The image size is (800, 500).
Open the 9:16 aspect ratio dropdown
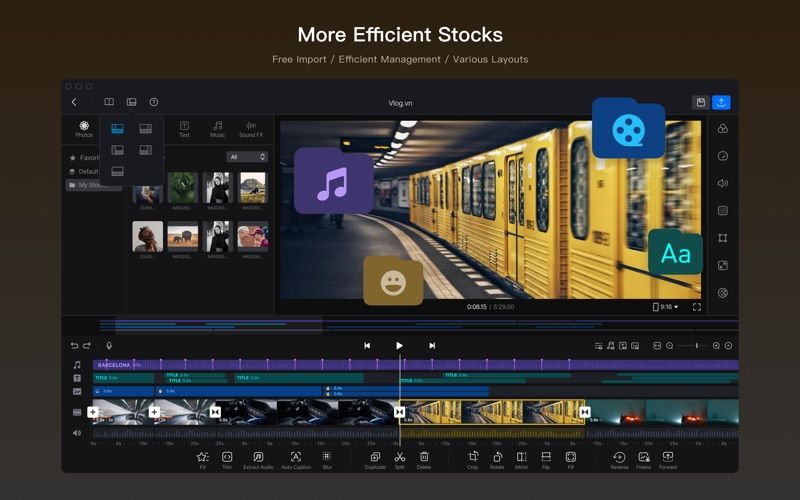(x=665, y=307)
